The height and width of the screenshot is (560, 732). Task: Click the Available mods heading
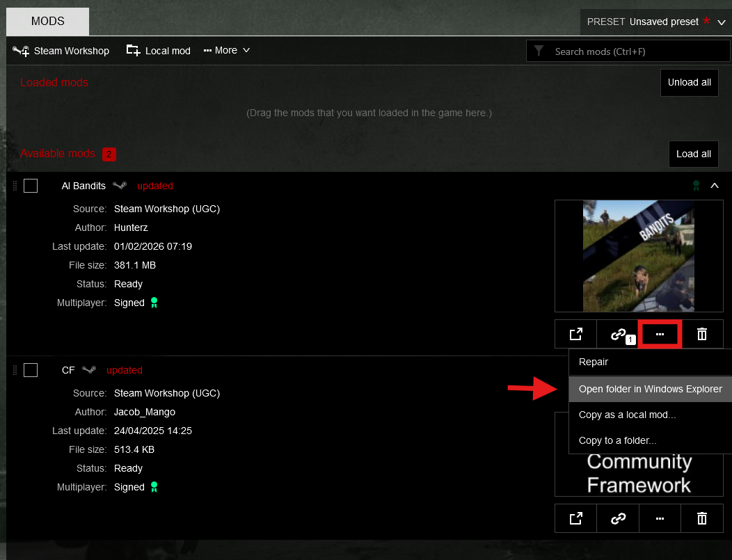click(58, 154)
